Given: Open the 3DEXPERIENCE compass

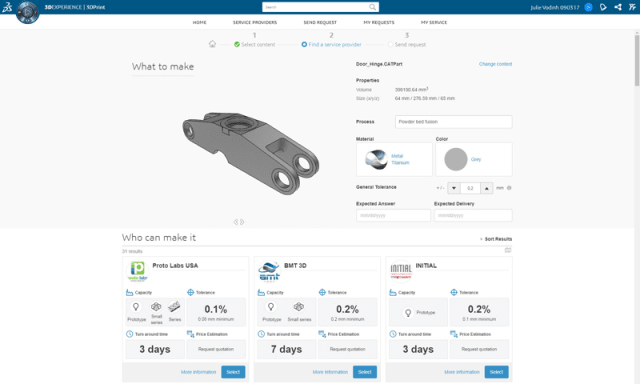Looking at the screenshot, I should pyautogui.click(x=27, y=12).
